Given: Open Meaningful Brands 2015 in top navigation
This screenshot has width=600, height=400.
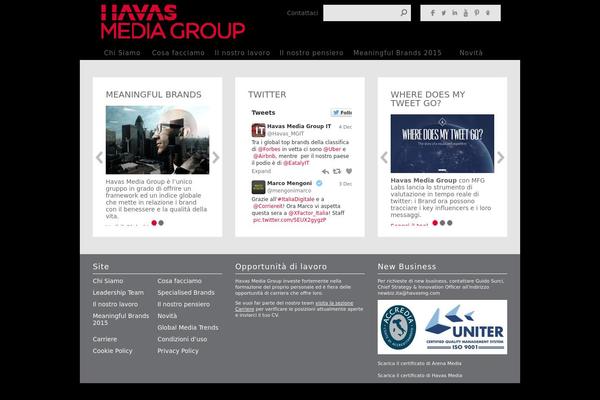Looking at the screenshot, I should click(x=398, y=53).
